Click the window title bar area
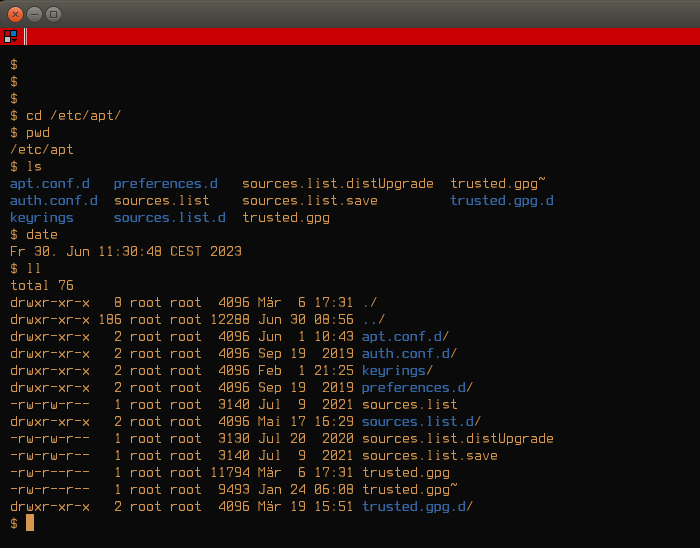 (379, 14)
